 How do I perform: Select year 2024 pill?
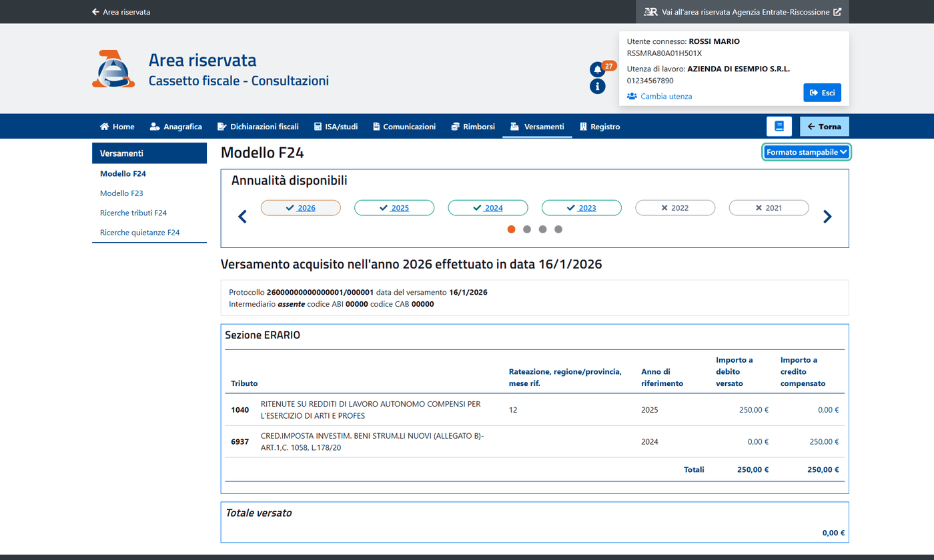coord(488,208)
